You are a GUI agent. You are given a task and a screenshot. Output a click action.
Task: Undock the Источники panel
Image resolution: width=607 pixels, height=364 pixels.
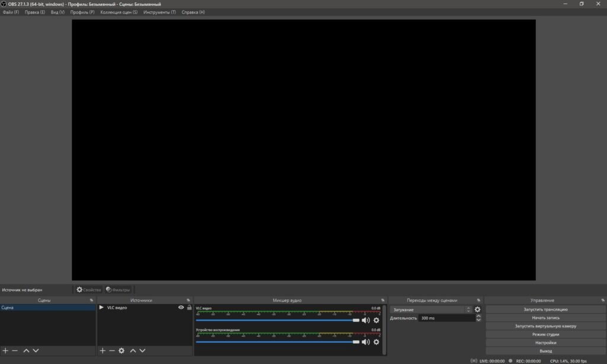coord(188,301)
